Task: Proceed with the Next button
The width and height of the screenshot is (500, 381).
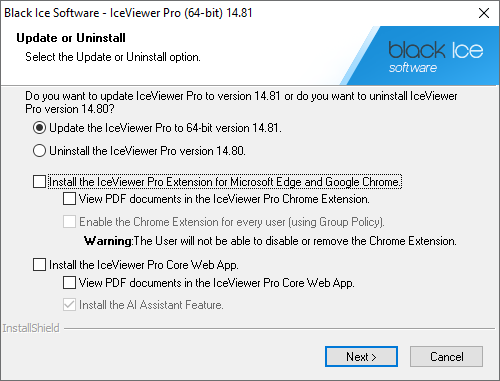Action: [361, 357]
